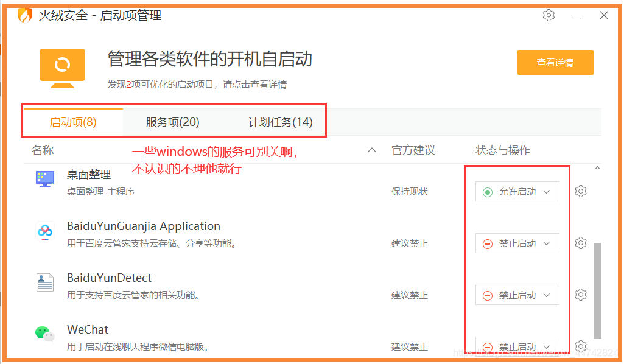The width and height of the screenshot is (624, 364).
Task: Click the 发现2项可优化的启动项目 notice text
Action: pos(197,85)
